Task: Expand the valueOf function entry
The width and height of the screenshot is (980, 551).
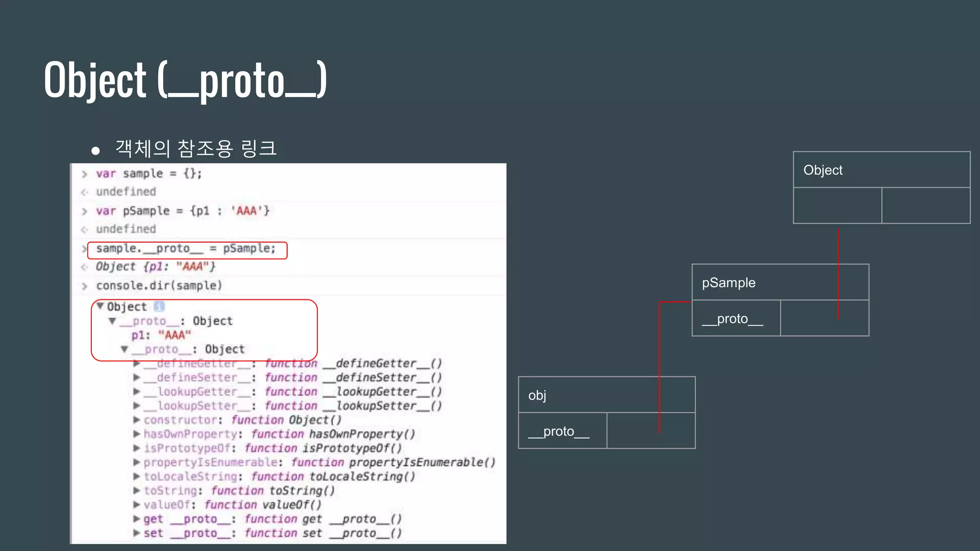Action: [137, 505]
